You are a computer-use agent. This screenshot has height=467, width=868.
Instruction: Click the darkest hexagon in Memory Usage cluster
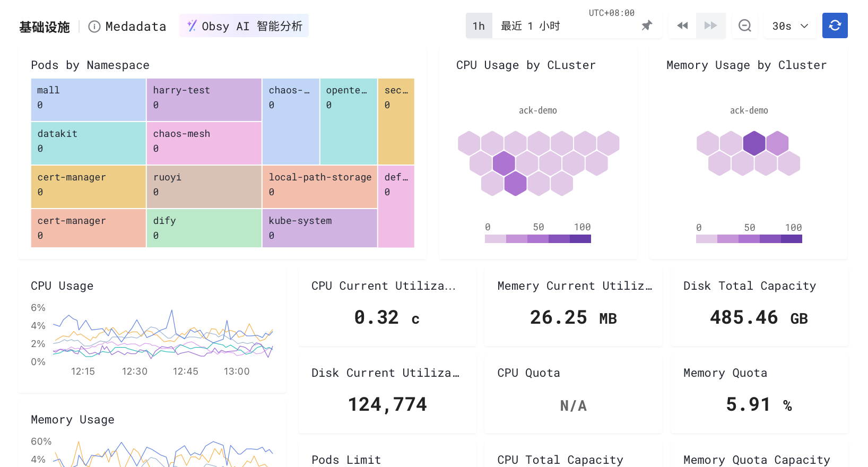point(754,143)
